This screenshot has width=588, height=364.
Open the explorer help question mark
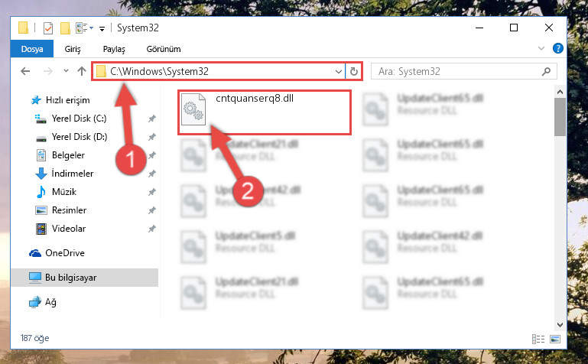(x=557, y=48)
